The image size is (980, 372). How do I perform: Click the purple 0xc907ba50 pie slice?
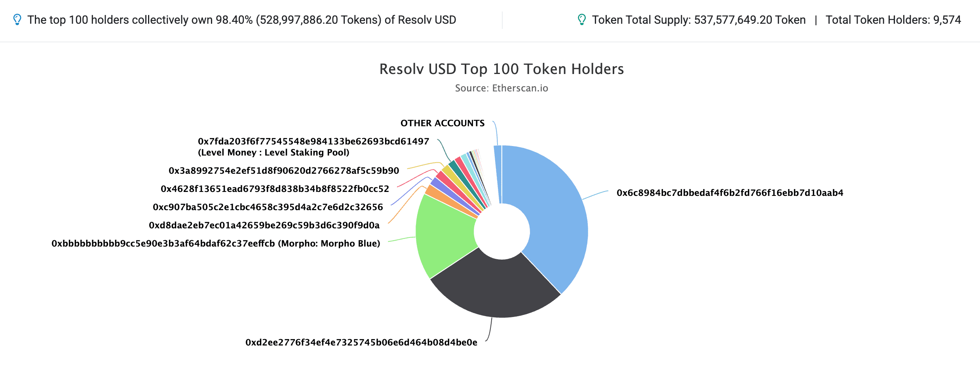(436, 182)
